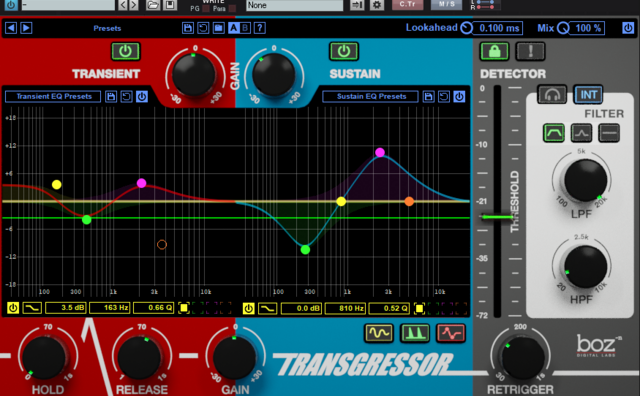Open the Sustain EQ Presets dropdown
The height and width of the screenshot is (396, 640).
click(371, 97)
